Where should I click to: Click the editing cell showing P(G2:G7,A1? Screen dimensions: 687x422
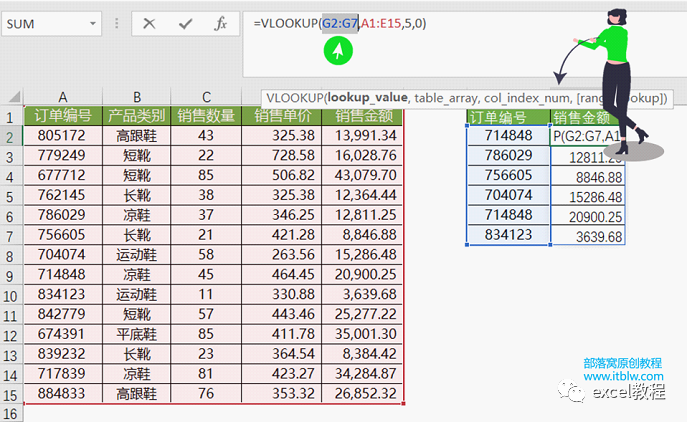[x=586, y=136]
